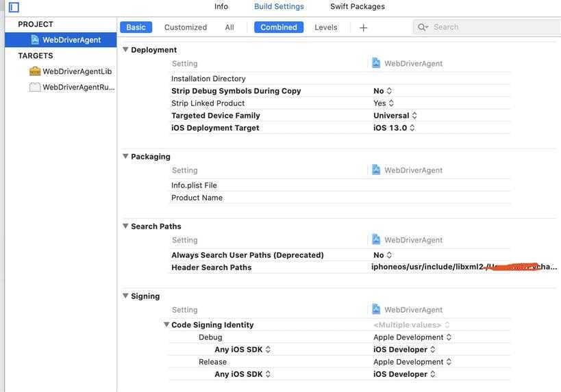Open iOS Deployment Target iOS 13.0 dropdown

[x=394, y=128]
